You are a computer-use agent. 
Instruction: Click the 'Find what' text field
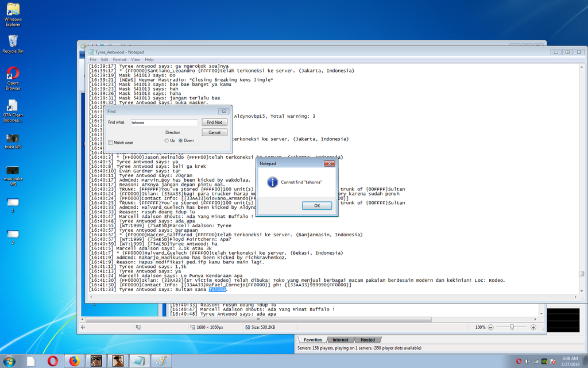[x=164, y=122]
